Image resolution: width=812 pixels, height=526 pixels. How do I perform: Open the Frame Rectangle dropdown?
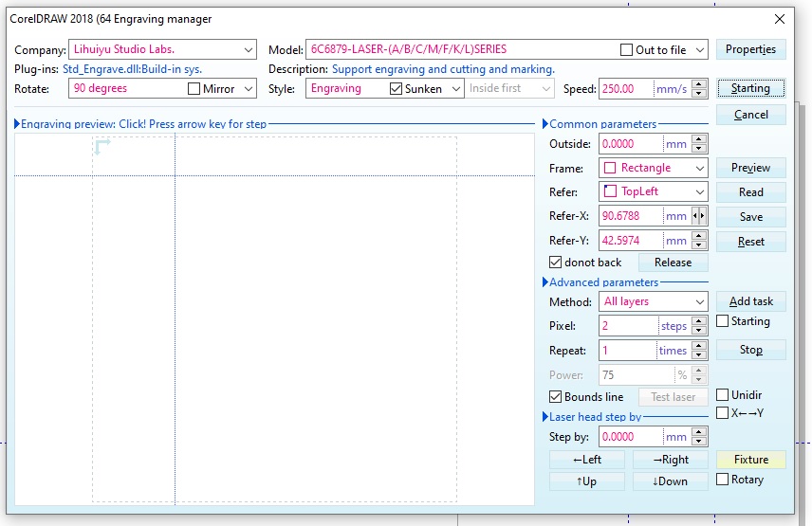700,168
